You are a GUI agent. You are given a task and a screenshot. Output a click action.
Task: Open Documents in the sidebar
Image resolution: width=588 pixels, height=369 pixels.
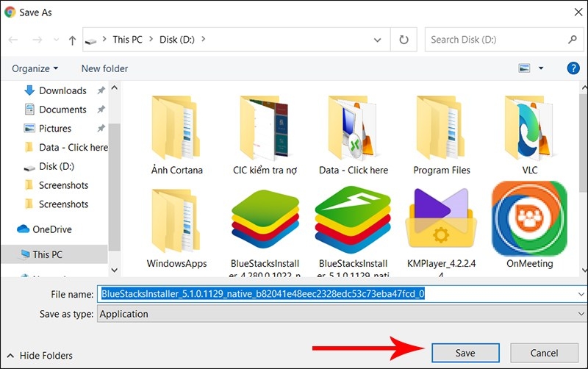click(x=62, y=110)
